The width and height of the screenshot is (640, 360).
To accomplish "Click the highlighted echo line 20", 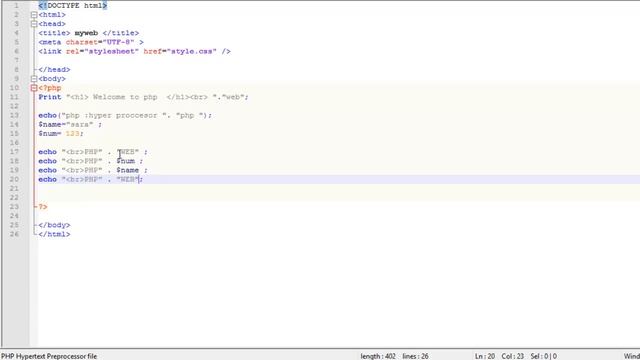I will (91, 180).
